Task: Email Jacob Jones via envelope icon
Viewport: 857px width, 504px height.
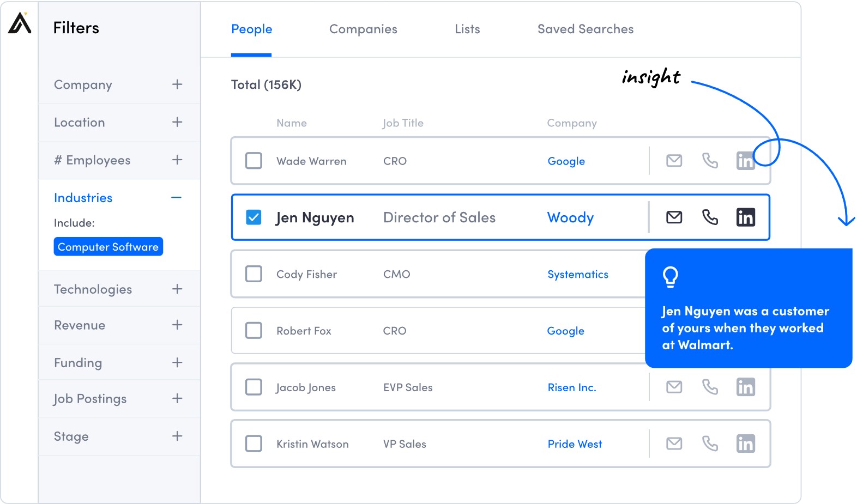Action: pos(674,387)
